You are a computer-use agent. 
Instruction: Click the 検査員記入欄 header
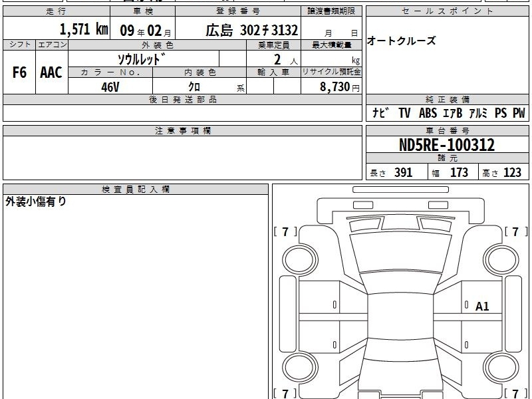point(136,190)
